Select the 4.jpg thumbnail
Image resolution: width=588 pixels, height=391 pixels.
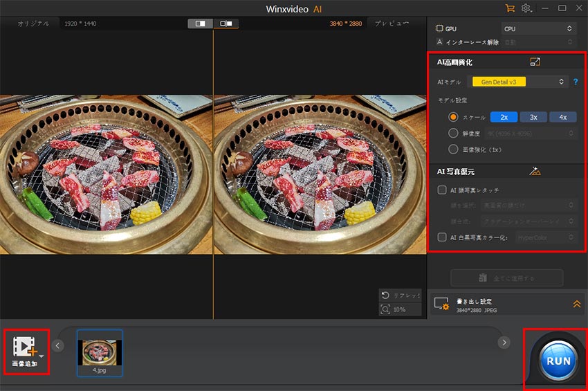pyautogui.click(x=100, y=352)
